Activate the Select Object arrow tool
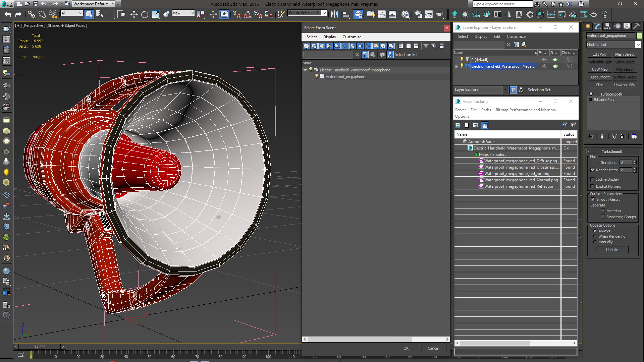 tap(89, 14)
